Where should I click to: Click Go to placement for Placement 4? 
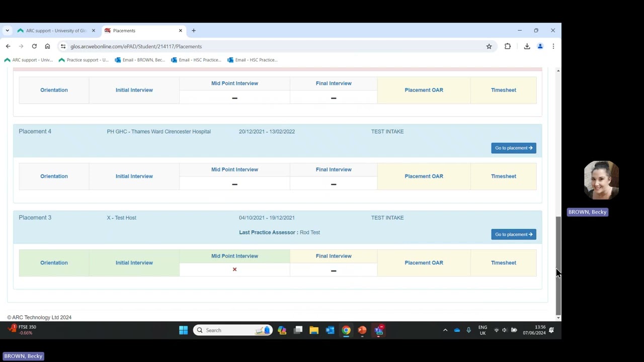514,148
